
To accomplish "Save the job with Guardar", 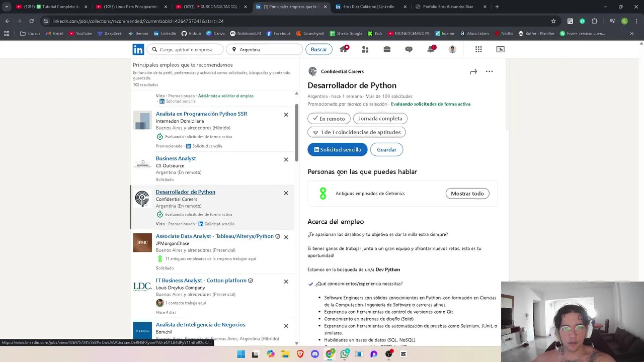I will tap(386, 149).
